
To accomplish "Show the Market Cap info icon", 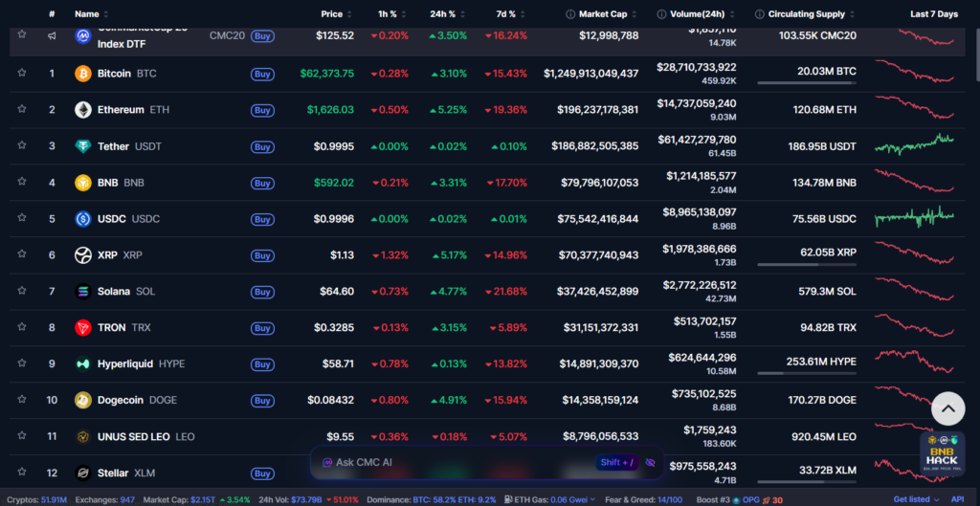I will click(x=570, y=13).
